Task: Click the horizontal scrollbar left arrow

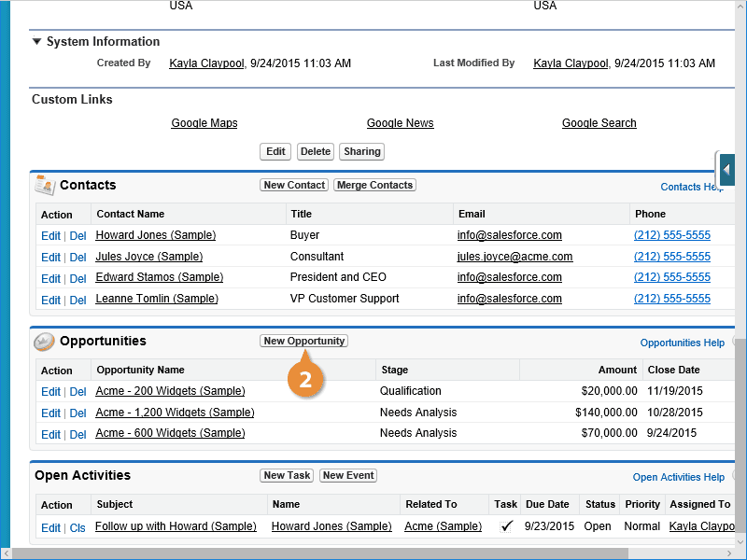Action: (x=6, y=553)
